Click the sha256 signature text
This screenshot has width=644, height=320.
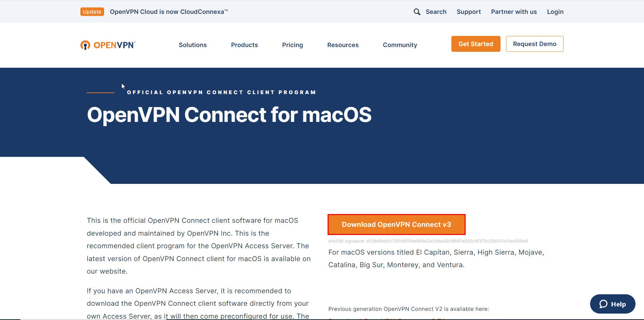tap(428, 241)
